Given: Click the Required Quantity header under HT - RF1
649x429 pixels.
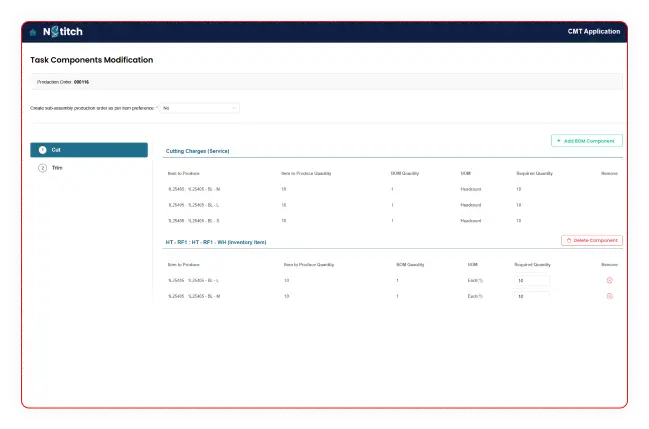Looking at the screenshot, I should pyautogui.click(x=532, y=265).
